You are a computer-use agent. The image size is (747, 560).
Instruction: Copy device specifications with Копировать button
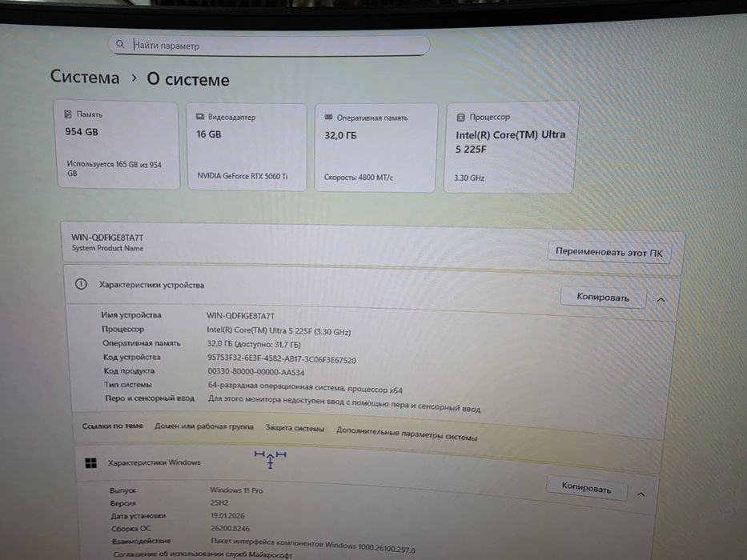603,297
